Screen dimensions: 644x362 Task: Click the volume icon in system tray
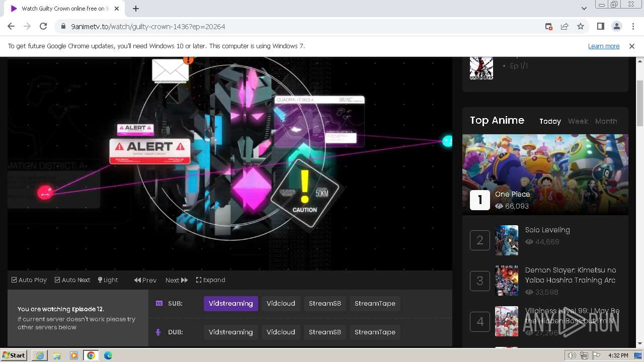(572, 355)
